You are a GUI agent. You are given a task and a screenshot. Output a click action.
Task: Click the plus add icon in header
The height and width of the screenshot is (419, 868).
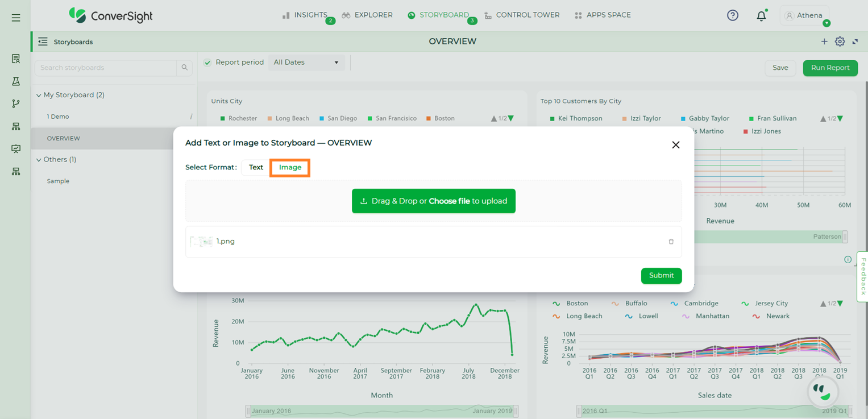click(824, 42)
